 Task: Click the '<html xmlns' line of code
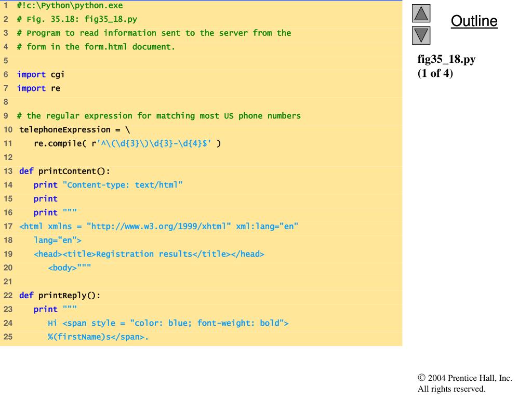159,227
